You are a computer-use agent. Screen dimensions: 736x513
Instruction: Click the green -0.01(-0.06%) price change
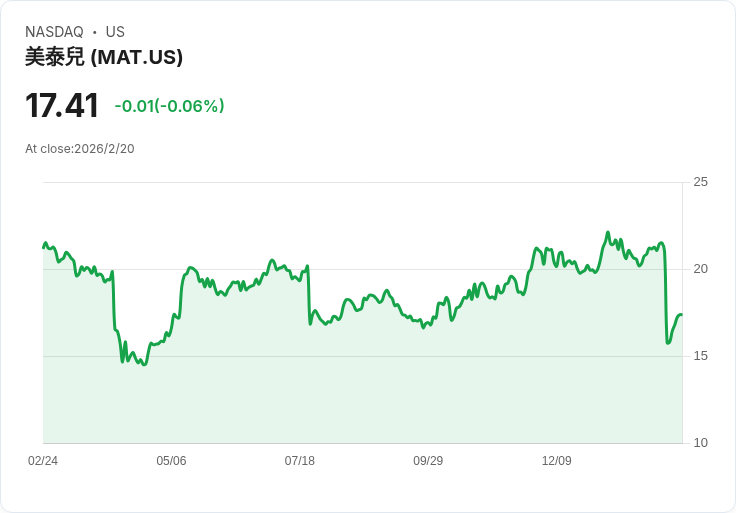click(169, 106)
